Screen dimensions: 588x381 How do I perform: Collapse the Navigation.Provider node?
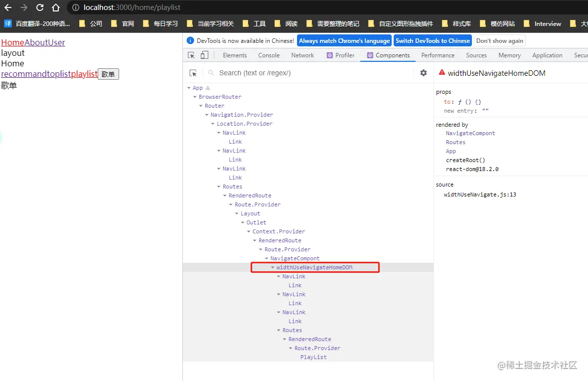tap(207, 115)
